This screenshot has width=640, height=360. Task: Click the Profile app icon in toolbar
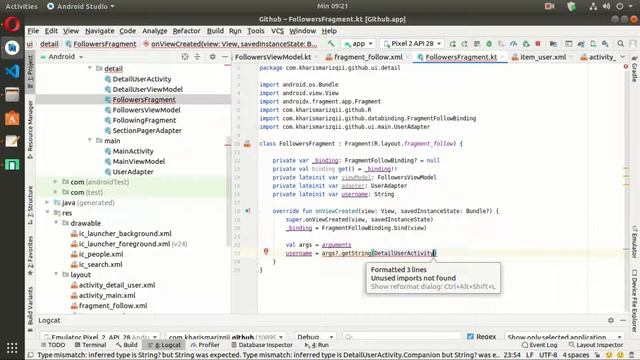pos(513,44)
